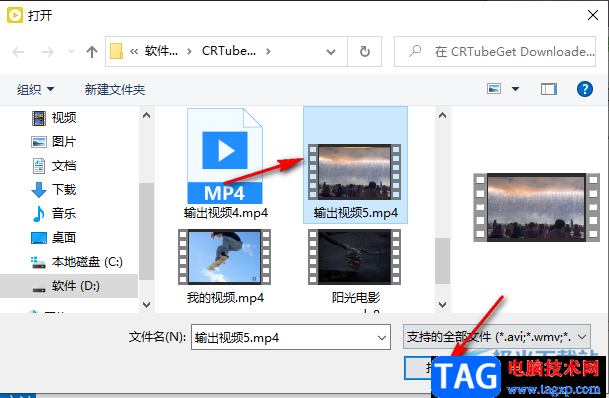Click the 桌面 monitor icon
The image size is (609, 398).
39,238
